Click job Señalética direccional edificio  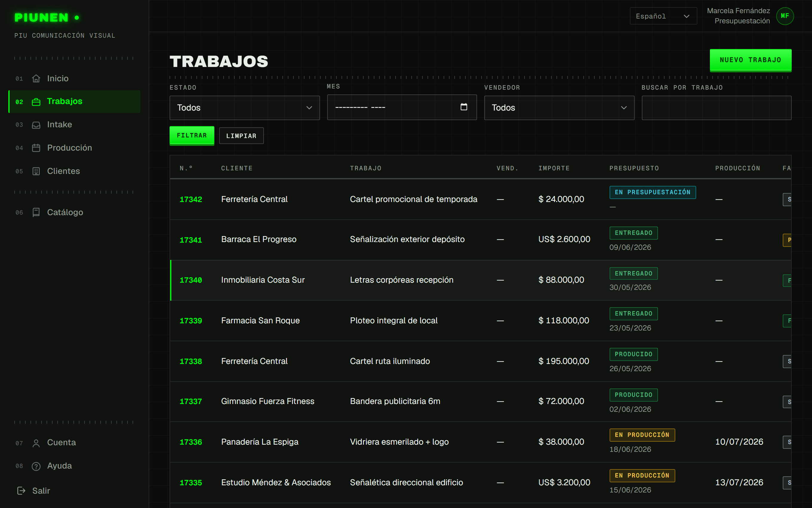(x=406, y=483)
